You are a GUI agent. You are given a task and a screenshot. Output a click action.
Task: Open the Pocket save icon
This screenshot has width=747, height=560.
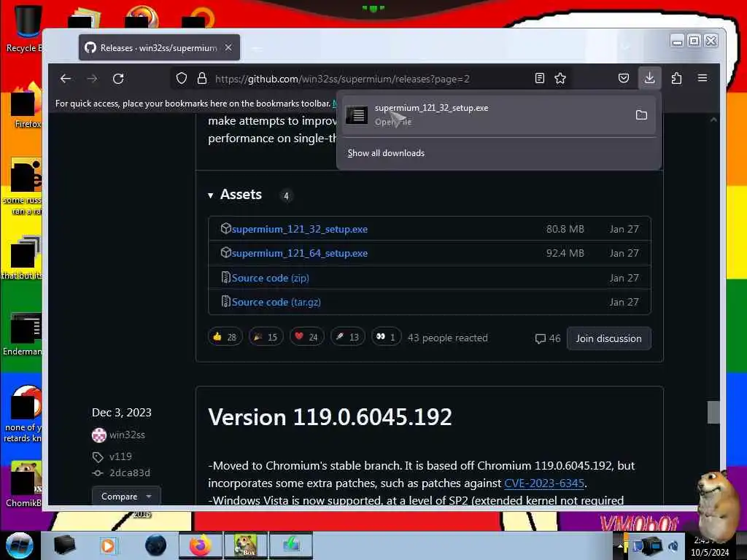pos(624,78)
